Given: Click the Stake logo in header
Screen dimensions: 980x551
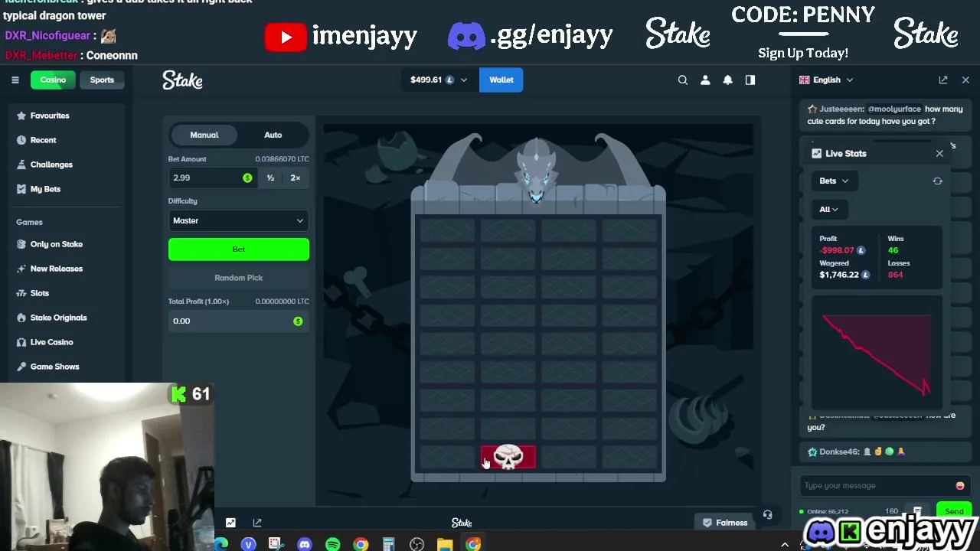Looking at the screenshot, I should [182, 80].
